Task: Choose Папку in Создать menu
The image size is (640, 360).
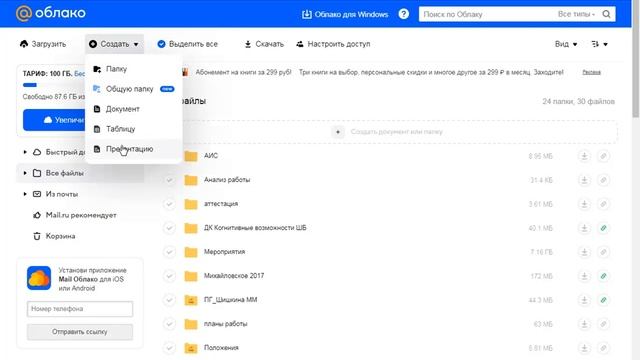Action: (134, 69)
